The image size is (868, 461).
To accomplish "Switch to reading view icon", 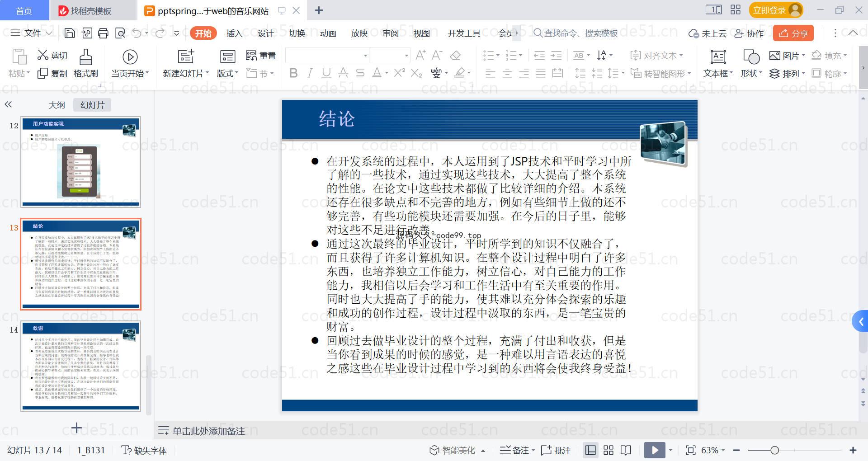I will [x=626, y=450].
